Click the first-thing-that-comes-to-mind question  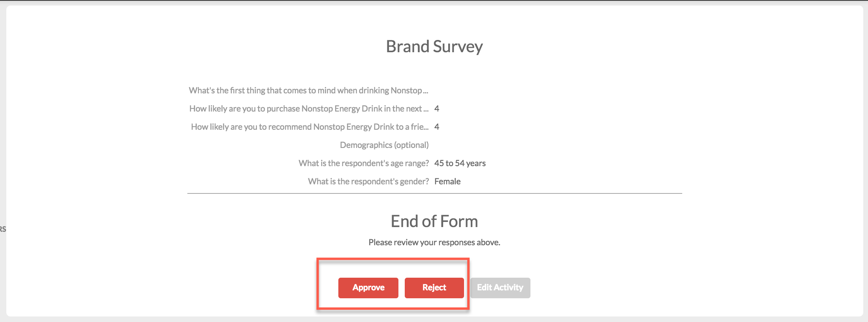[x=308, y=91]
